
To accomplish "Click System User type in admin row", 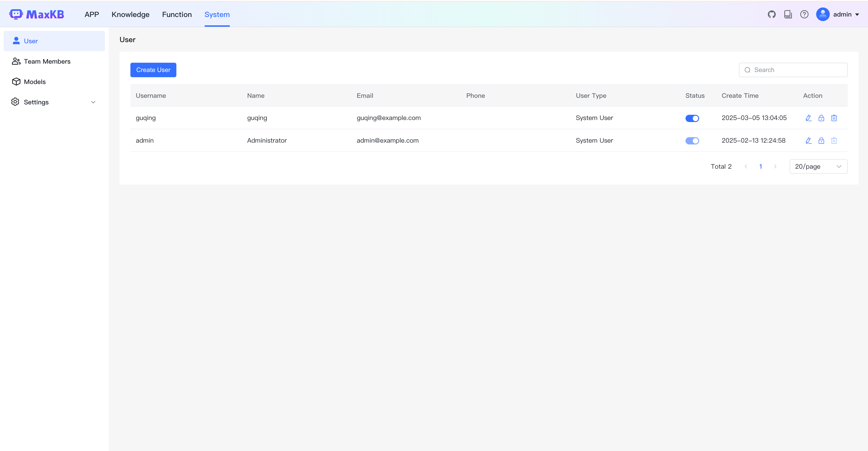I will coord(594,141).
